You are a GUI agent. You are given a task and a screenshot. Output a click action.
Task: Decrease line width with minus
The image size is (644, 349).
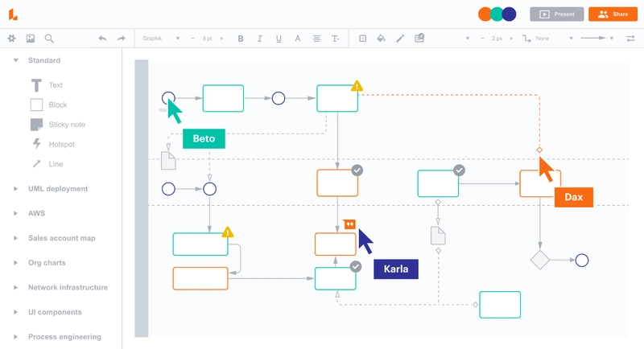(x=482, y=39)
